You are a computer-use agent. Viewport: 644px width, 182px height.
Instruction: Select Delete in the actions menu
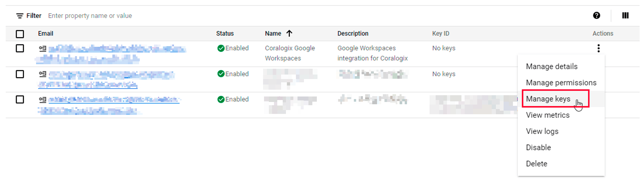click(536, 164)
